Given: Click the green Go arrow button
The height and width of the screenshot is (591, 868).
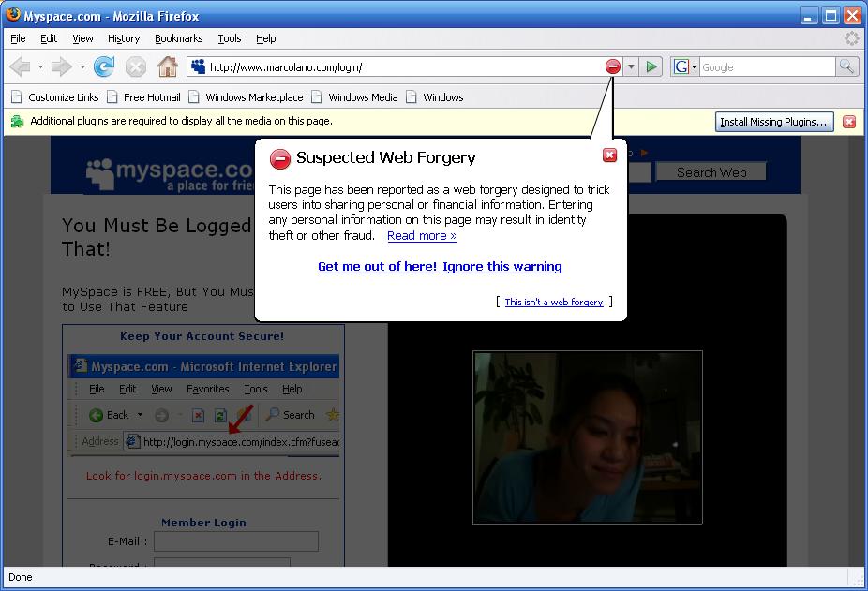Looking at the screenshot, I should (x=651, y=66).
